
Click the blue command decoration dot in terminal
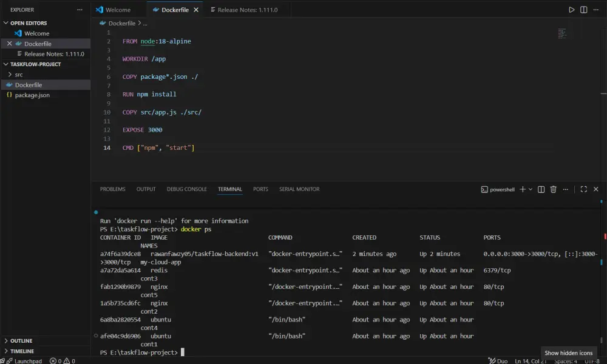click(96, 212)
